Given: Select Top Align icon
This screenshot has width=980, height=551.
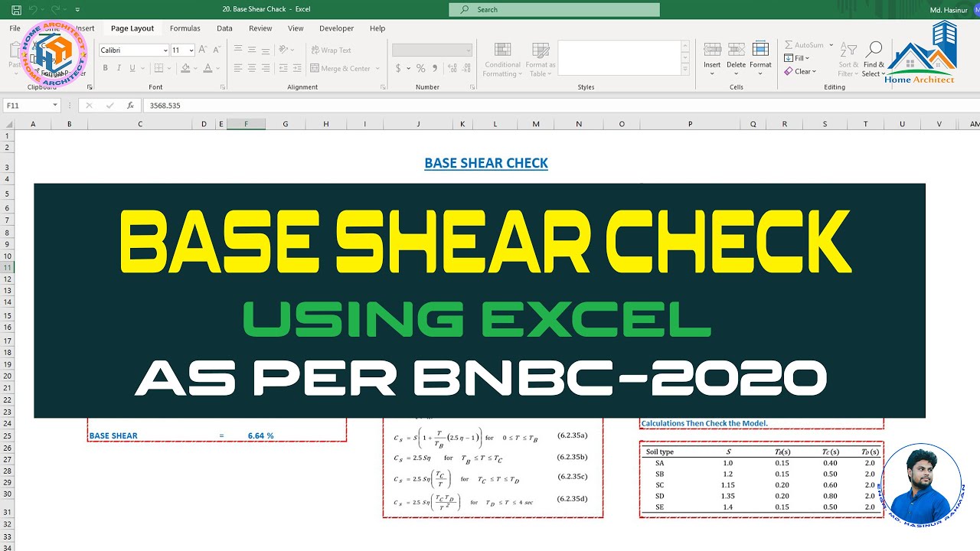Looking at the screenshot, I should (x=238, y=50).
